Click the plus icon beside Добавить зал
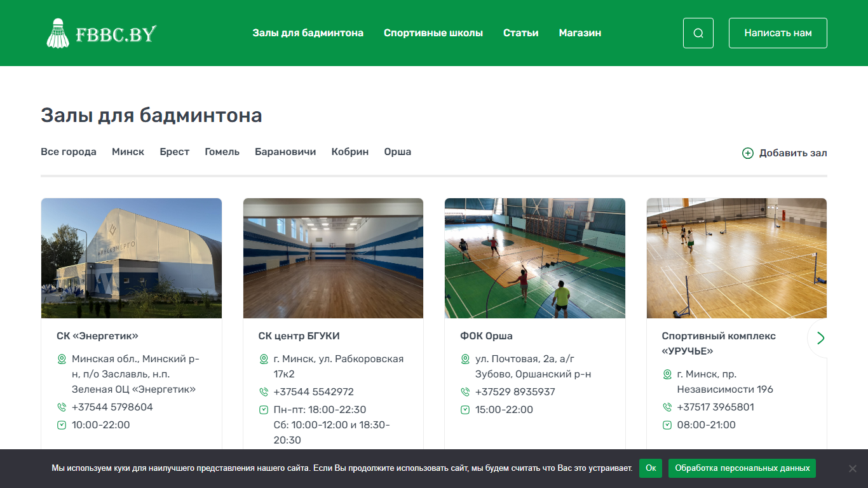Screen dimensions: 868x488 748,153
